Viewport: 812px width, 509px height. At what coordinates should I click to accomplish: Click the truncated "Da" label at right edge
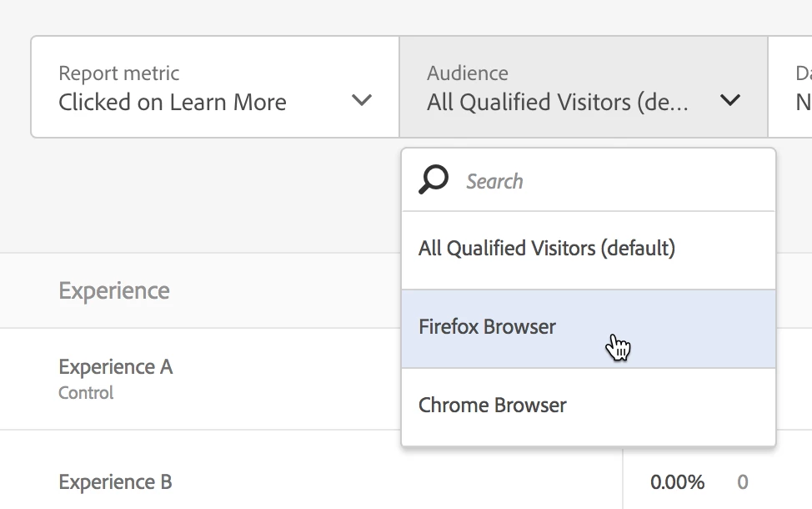point(804,73)
